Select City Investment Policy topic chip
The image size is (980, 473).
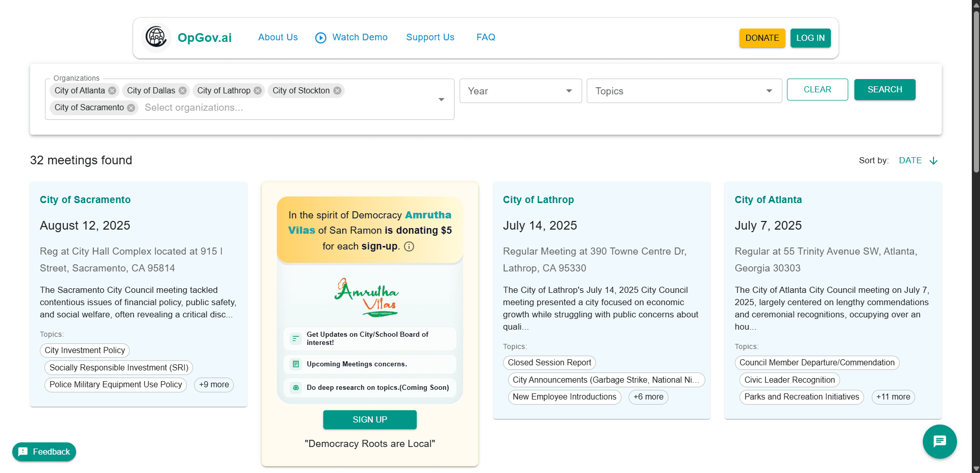click(x=85, y=351)
